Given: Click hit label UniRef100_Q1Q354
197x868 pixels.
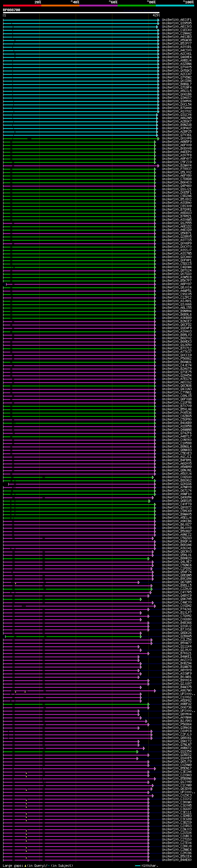Looking at the screenshot, I should (177, 751).
